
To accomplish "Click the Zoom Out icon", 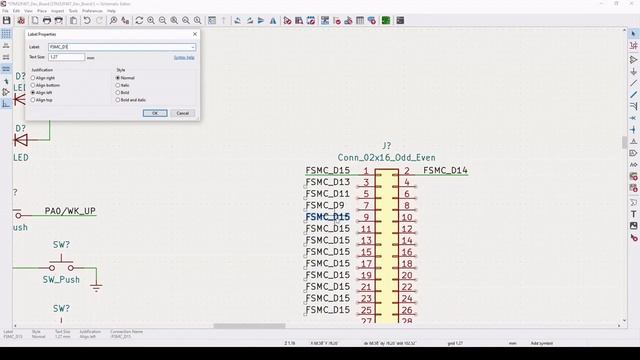I will click(x=162, y=20).
